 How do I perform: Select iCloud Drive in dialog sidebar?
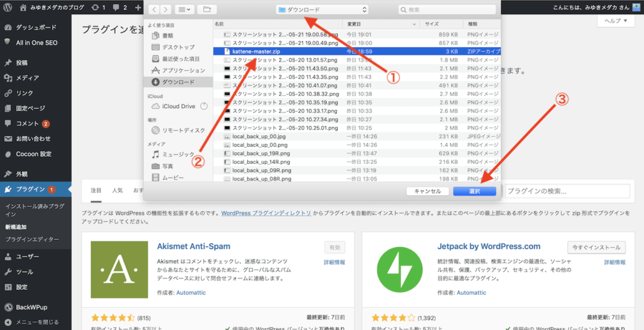point(177,106)
